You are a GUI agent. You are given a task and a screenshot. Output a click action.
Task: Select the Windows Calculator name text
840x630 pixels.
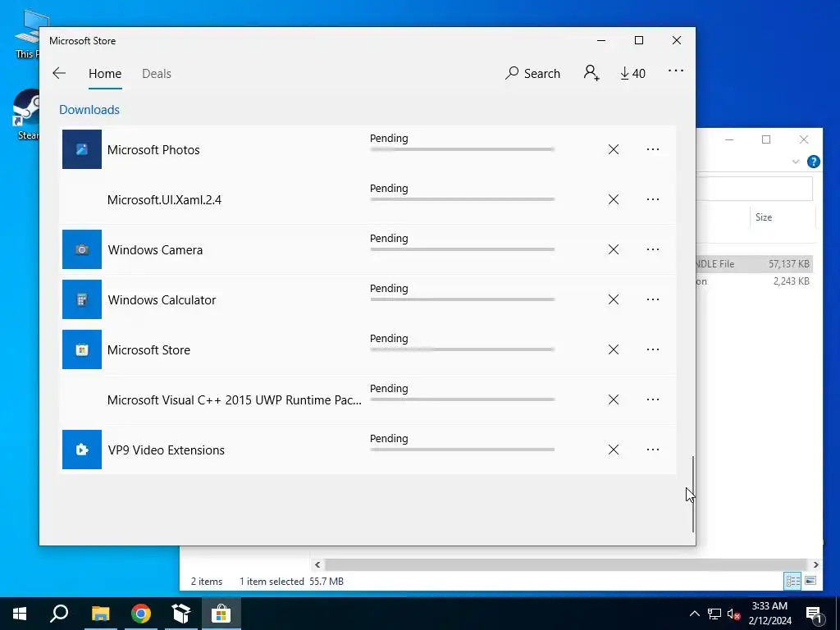[162, 300]
